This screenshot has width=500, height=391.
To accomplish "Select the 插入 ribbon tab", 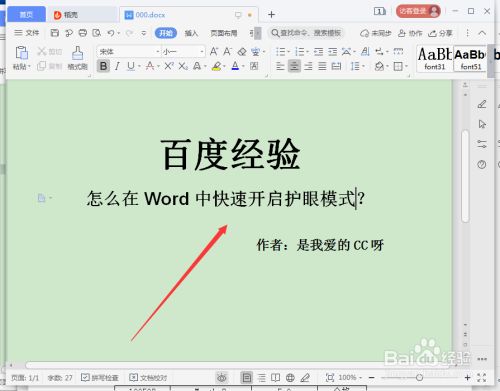I will click(x=191, y=33).
